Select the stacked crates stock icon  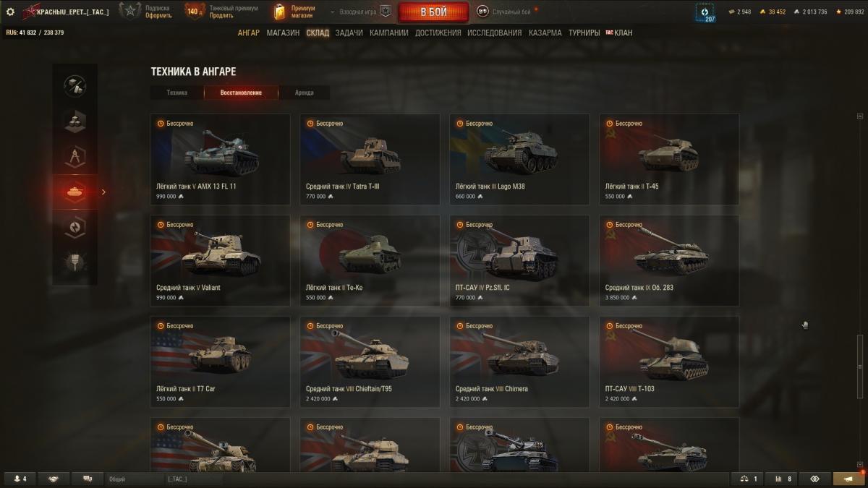coord(75,121)
